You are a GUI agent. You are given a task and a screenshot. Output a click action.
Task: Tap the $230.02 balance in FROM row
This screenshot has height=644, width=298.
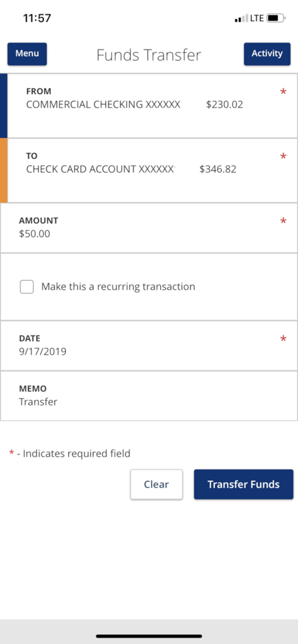tap(224, 105)
